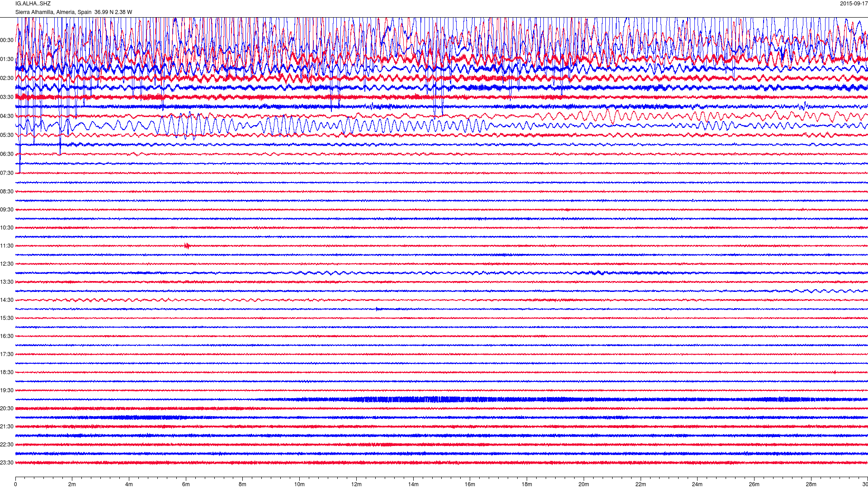Click the 18m axis label
Screen dimensions: 868x488
pos(527,484)
